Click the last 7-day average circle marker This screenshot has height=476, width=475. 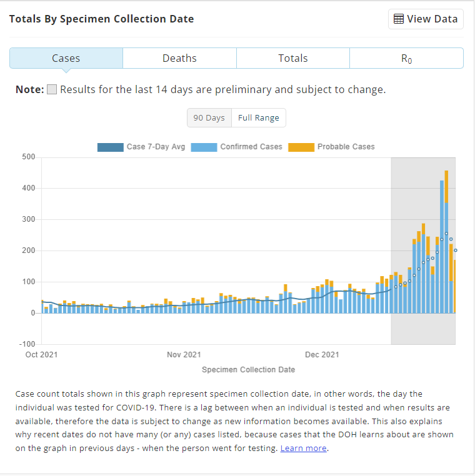(455, 250)
